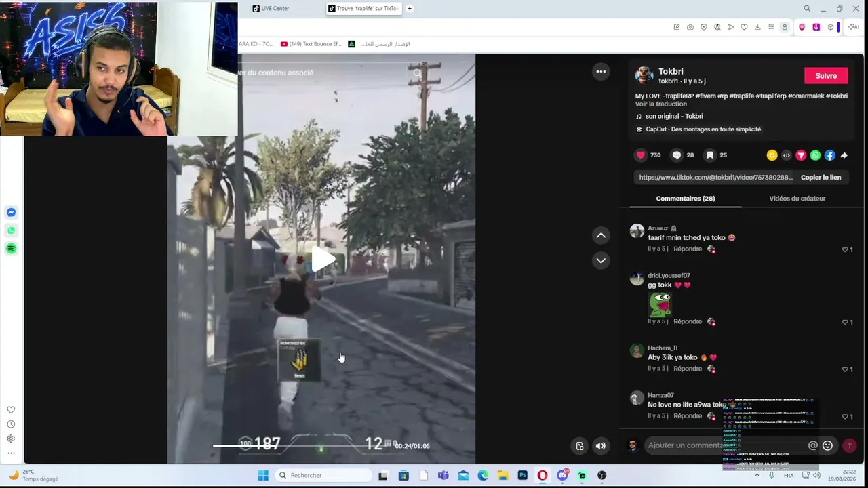
Task: Open the Windows Start menu
Action: pyautogui.click(x=263, y=475)
